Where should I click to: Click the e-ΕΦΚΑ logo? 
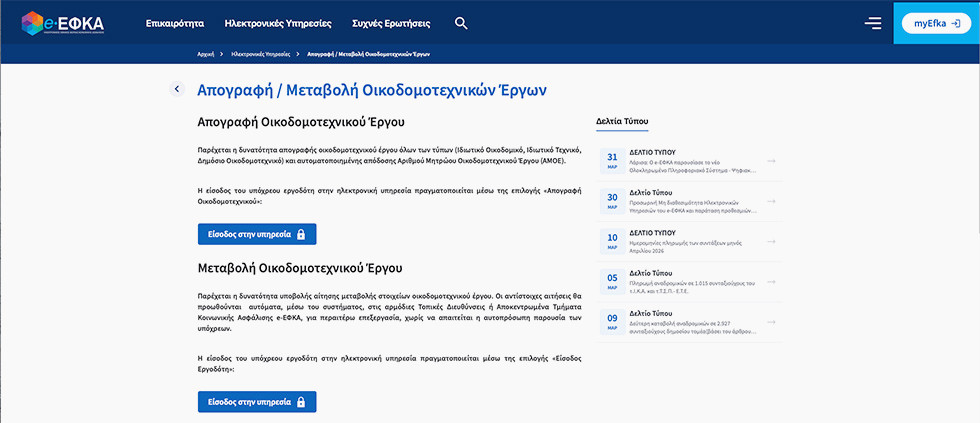pos(62,22)
